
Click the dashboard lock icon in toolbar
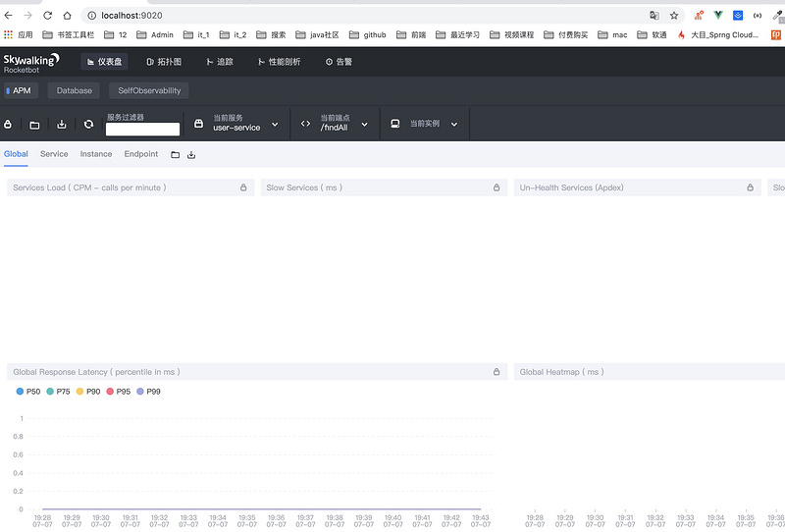8,124
